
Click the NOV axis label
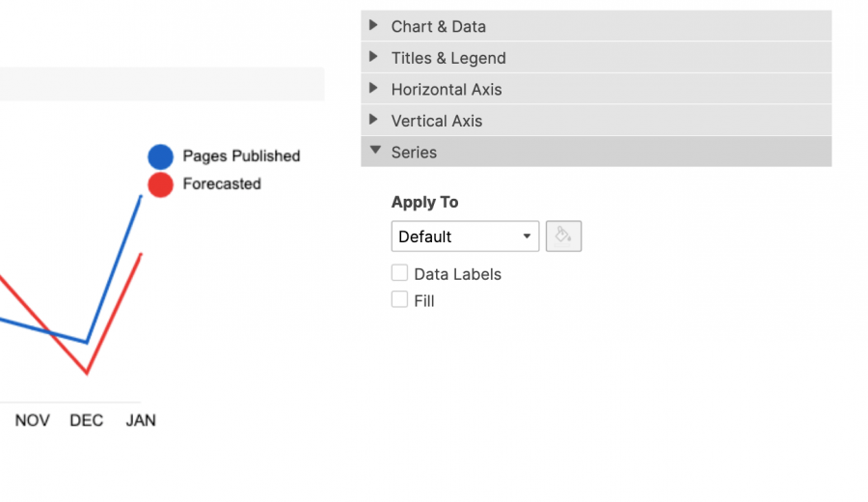tap(32, 421)
